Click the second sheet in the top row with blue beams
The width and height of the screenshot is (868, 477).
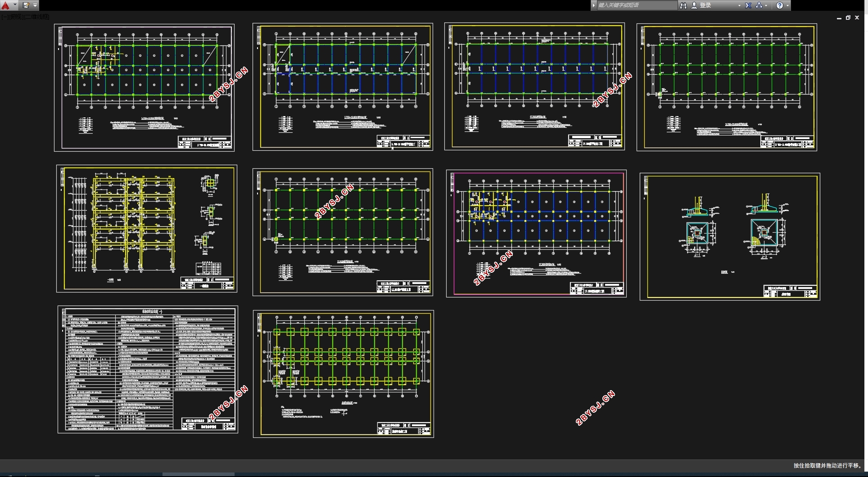pyautogui.click(x=343, y=86)
